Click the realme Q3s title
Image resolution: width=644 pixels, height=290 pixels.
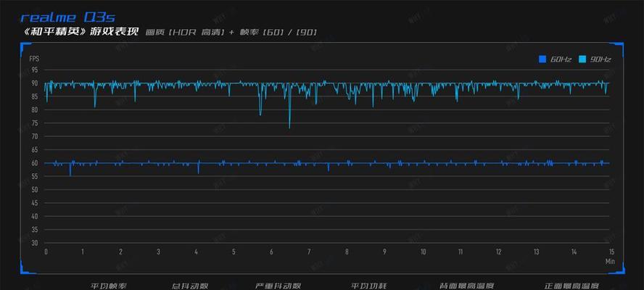[x=67, y=17]
